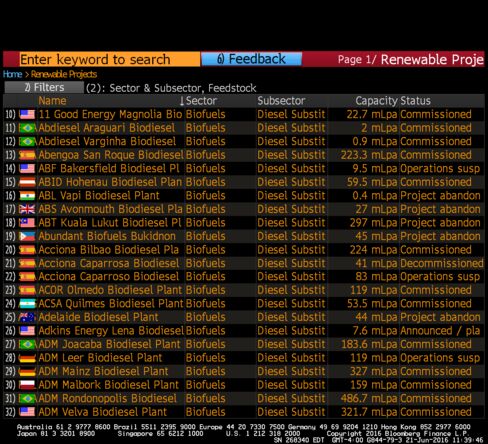
Task: Click the '223.3 mLpa' capacity value
Action: pyautogui.click(x=369, y=155)
